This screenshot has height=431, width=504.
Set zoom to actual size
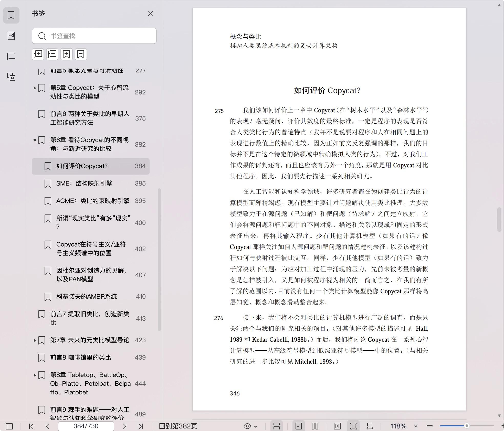(337, 426)
